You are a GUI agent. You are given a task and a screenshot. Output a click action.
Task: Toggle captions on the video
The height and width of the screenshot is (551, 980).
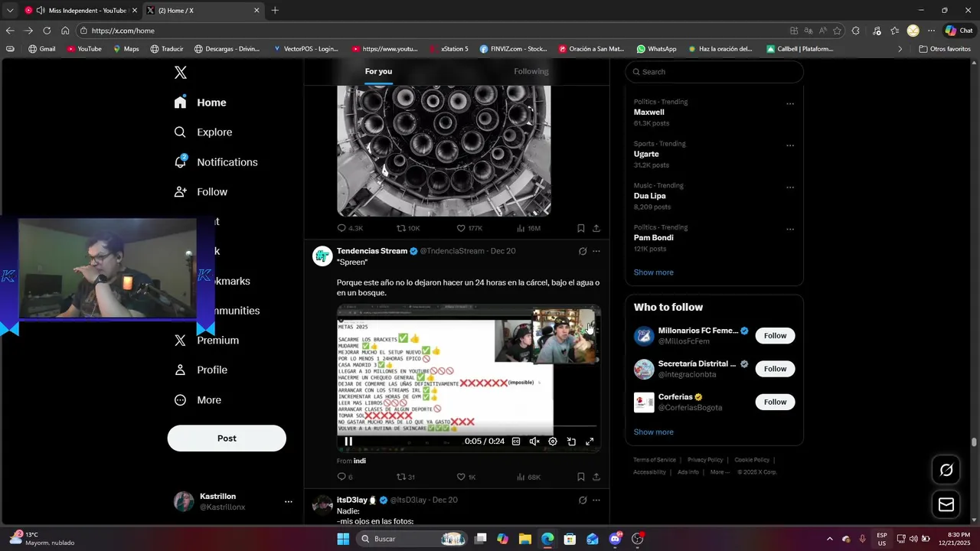(516, 442)
